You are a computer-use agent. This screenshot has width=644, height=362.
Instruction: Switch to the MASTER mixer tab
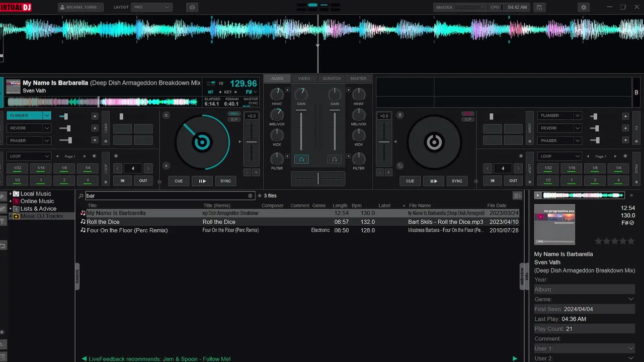pyautogui.click(x=358, y=78)
